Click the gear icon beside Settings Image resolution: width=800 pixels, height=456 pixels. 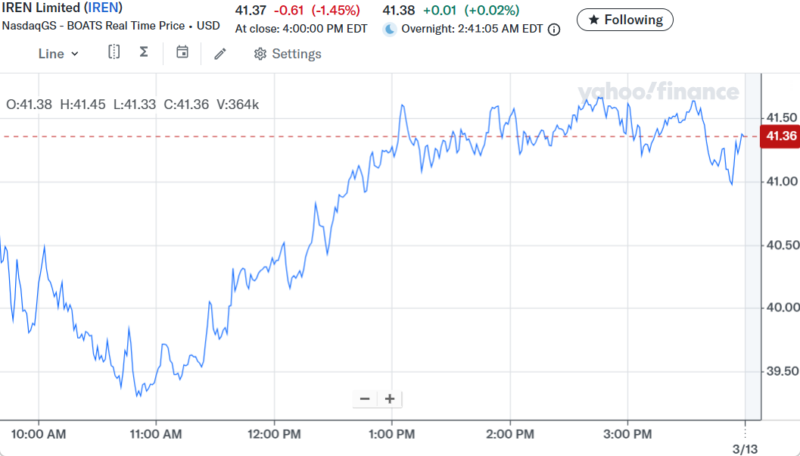pyautogui.click(x=260, y=54)
